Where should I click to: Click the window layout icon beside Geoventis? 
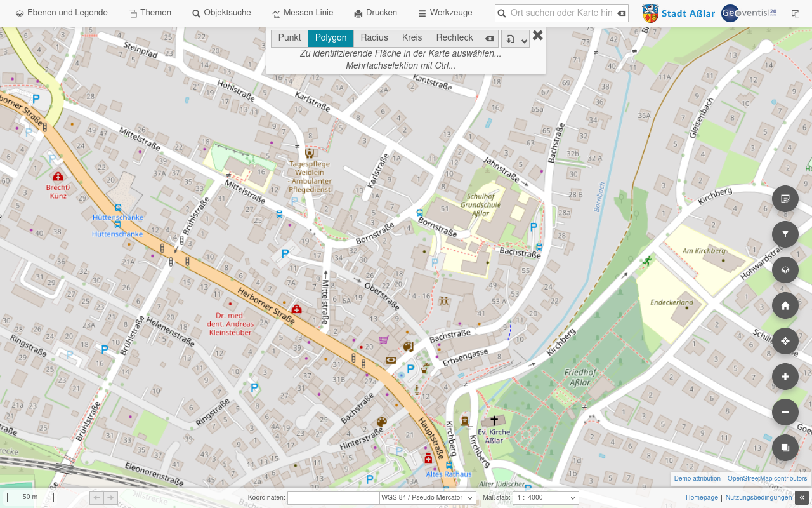(796, 13)
